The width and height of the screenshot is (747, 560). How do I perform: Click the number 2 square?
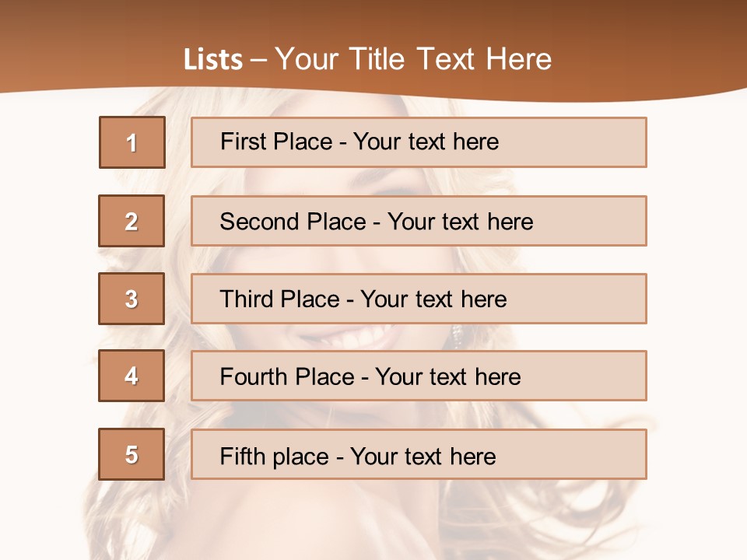132,221
